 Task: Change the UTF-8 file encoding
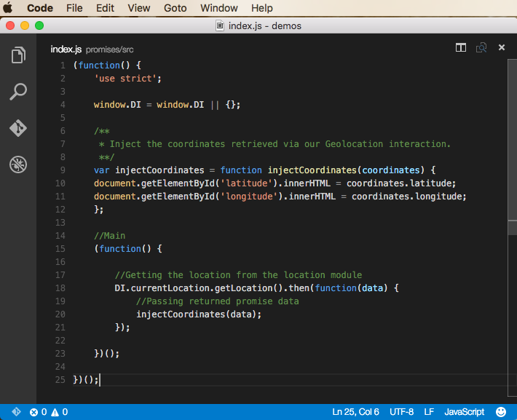(x=401, y=412)
